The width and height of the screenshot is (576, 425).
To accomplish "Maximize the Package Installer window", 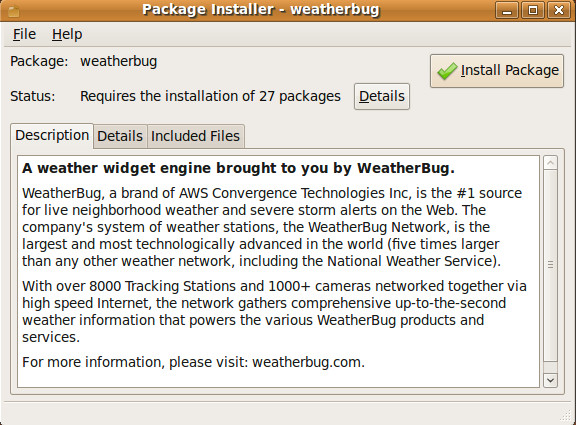I will 533,10.
